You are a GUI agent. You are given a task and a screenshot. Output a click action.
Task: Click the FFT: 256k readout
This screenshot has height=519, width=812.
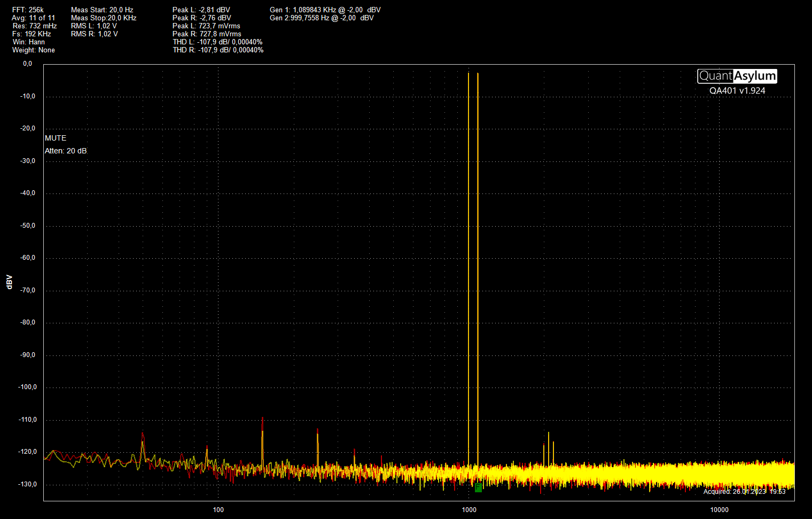(x=28, y=10)
